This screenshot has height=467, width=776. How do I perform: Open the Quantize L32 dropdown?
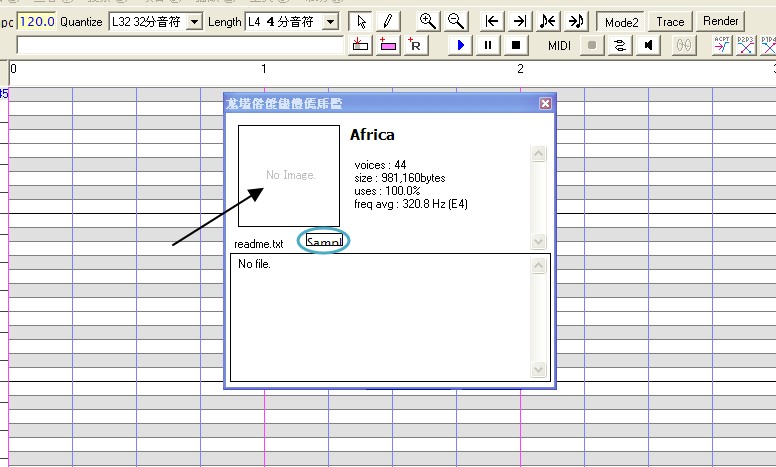click(195, 22)
